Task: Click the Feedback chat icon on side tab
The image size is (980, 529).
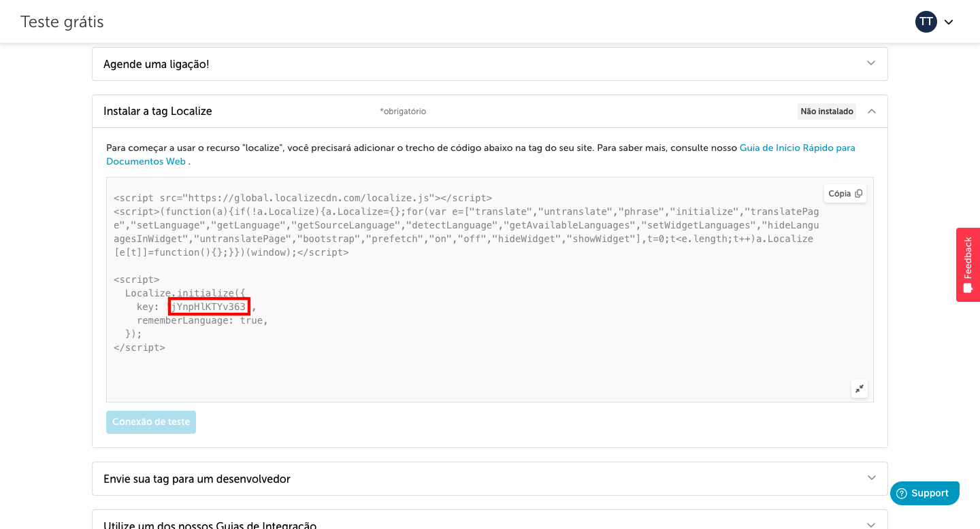Action: click(968, 288)
